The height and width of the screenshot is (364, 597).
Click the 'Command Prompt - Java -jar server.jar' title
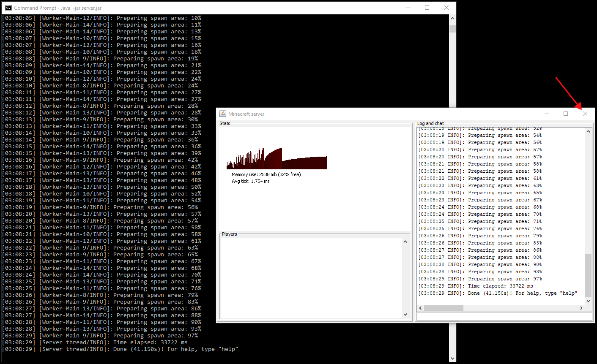[x=58, y=8]
